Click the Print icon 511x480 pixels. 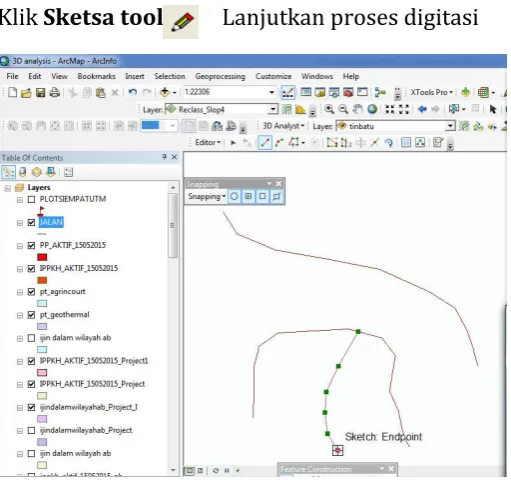(55, 92)
